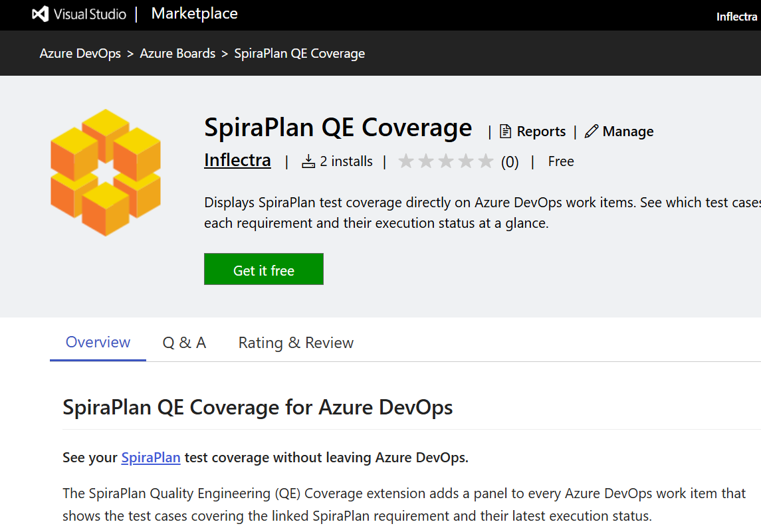Click the installs download icon

308,161
